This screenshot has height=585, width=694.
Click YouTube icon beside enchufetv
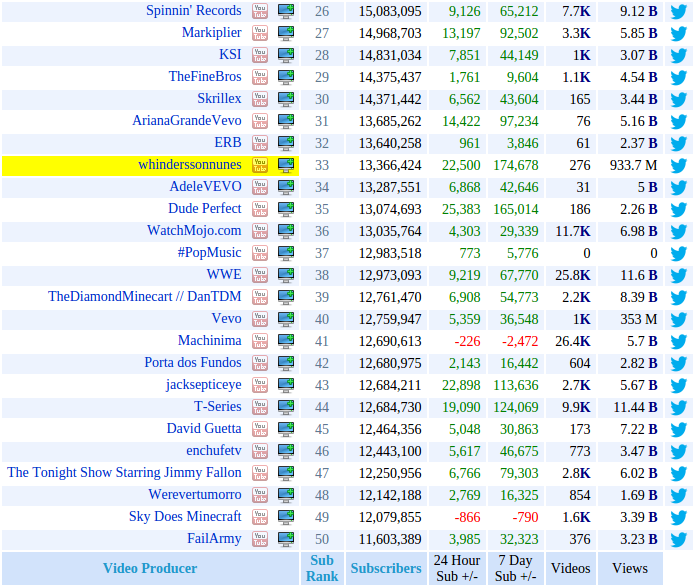coord(260,451)
